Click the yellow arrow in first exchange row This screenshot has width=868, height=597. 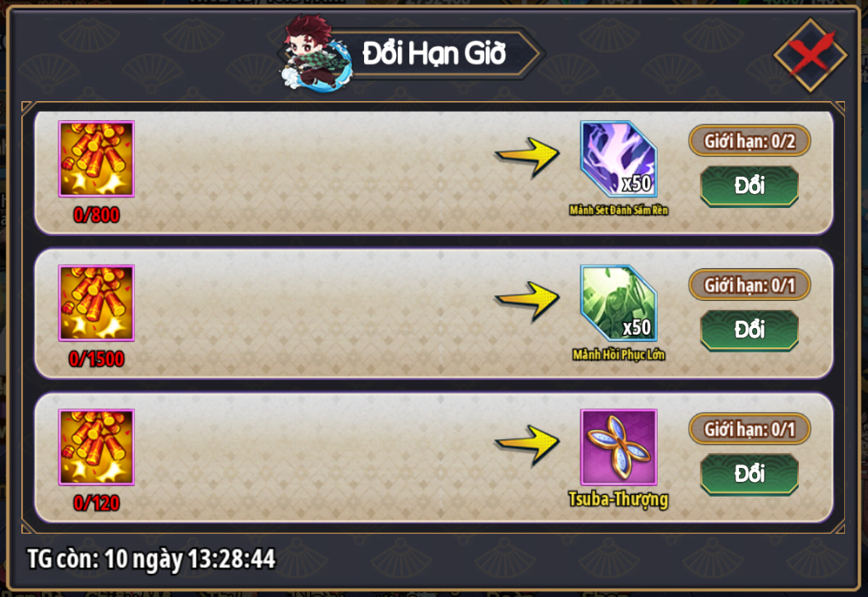coord(527,157)
